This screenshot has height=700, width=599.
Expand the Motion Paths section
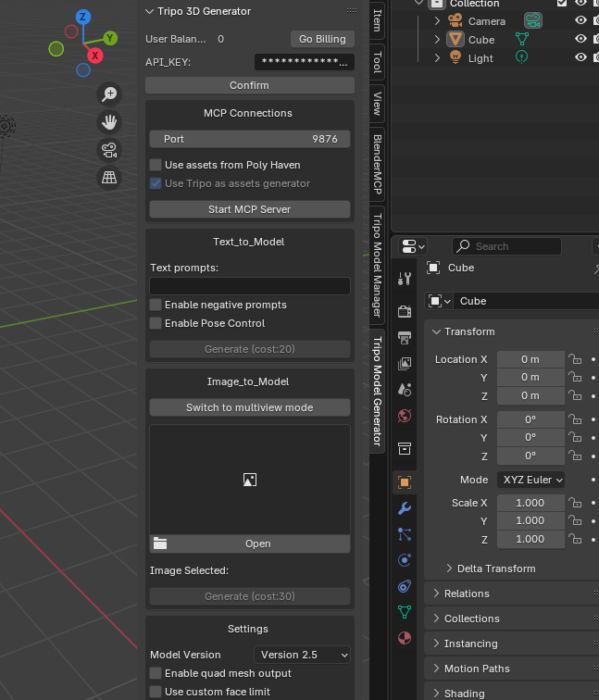click(x=437, y=669)
